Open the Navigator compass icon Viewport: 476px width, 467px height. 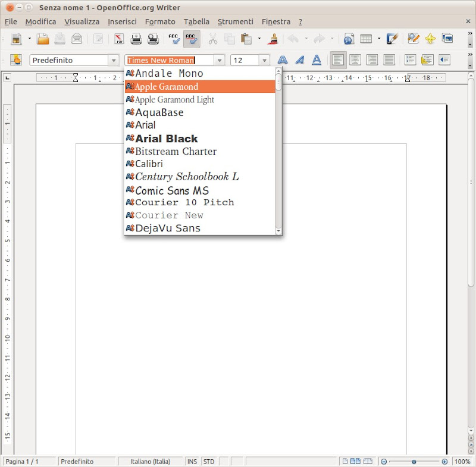[430, 39]
